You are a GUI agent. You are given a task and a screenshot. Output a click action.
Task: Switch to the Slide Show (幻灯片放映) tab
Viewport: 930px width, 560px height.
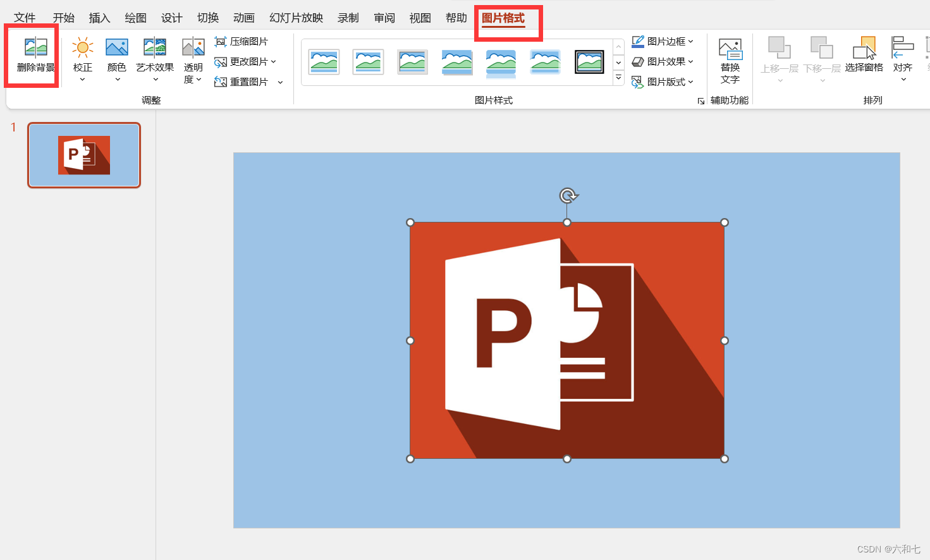(296, 18)
